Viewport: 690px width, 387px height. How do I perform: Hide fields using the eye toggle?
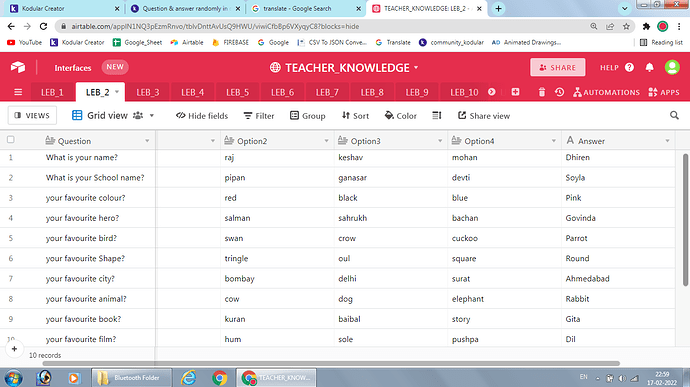(x=202, y=116)
